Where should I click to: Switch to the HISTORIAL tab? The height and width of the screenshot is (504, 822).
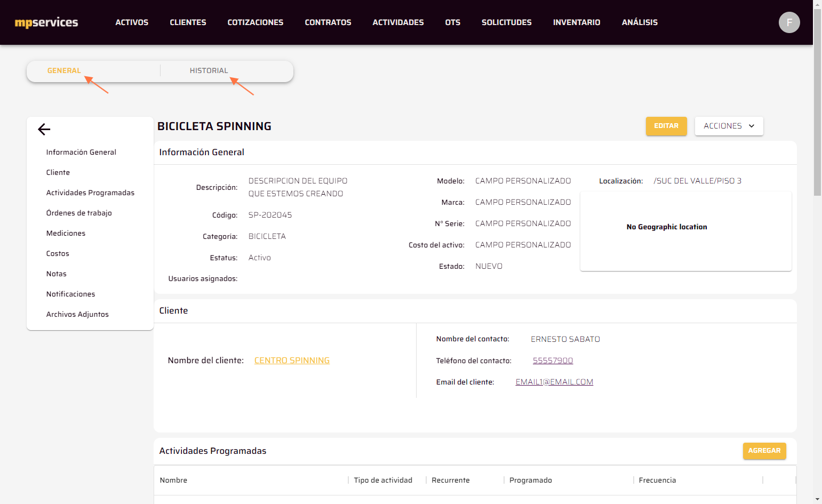(209, 70)
